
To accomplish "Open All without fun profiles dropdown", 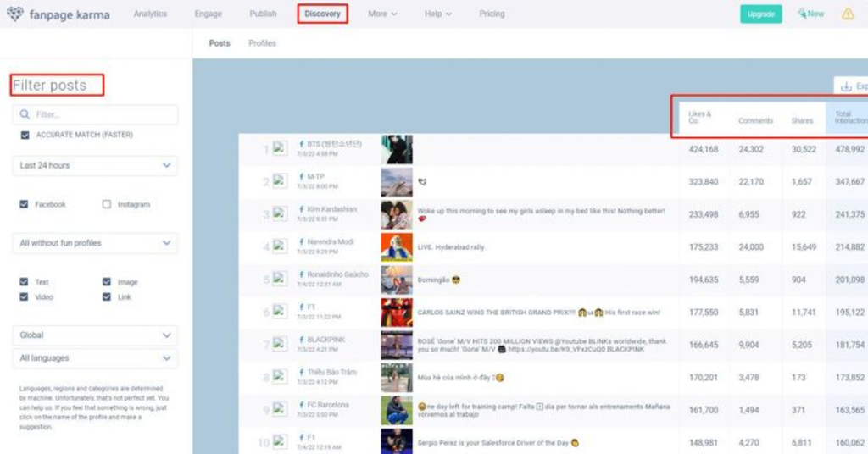I will pos(95,243).
